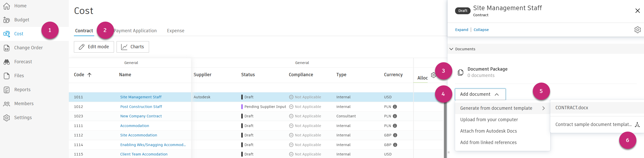Open settings gear in contract panel
Image resolution: width=644 pixels, height=158 pixels.
[x=637, y=30]
